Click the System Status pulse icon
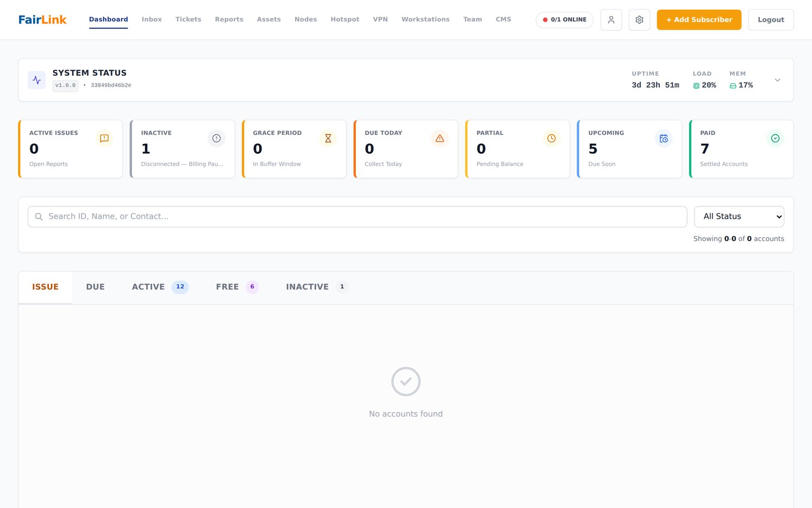The image size is (812, 508). coord(37,80)
